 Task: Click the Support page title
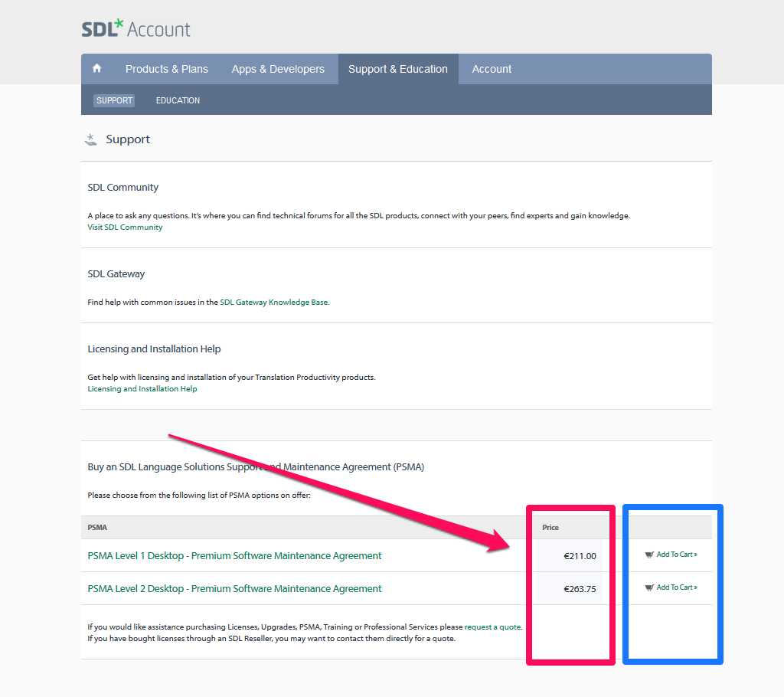tap(128, 139)
